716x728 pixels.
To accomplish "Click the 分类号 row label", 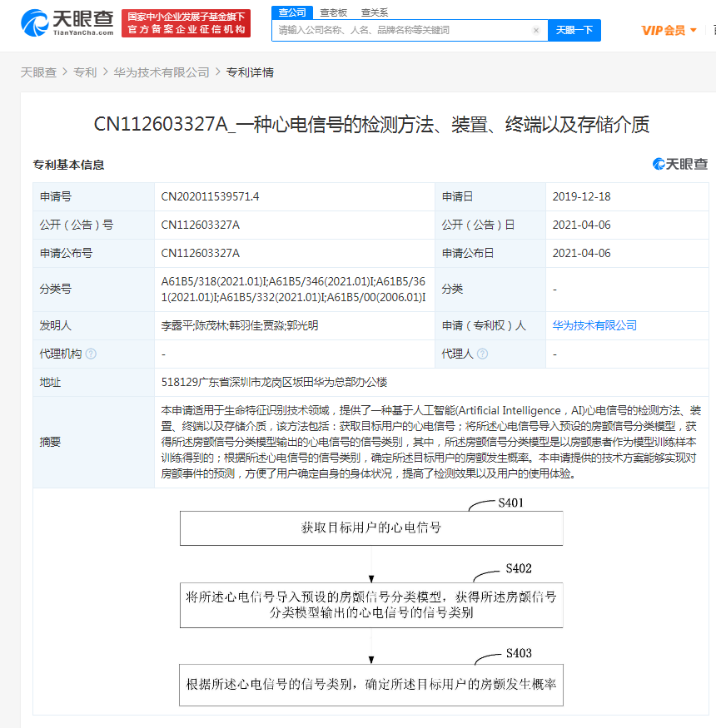I will (x=56, y=290).
